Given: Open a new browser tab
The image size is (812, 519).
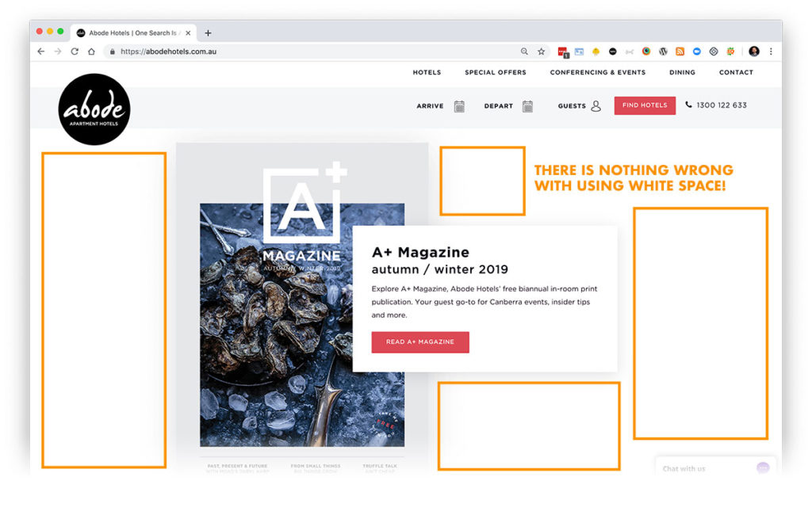Looking at the screenshot, I should click(209, 33).
